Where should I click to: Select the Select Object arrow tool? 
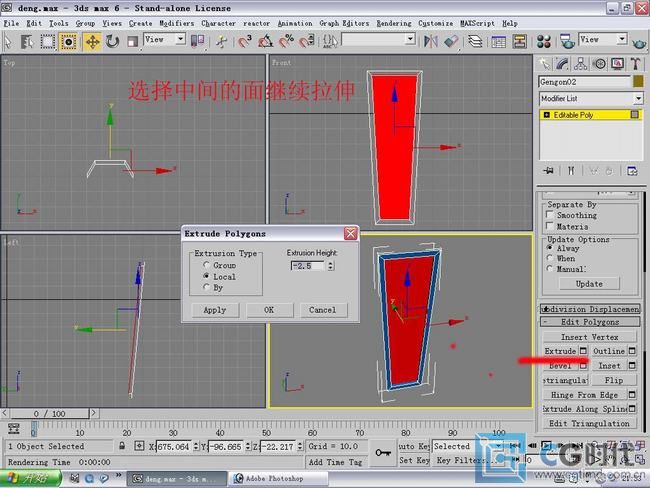[8, 41]
